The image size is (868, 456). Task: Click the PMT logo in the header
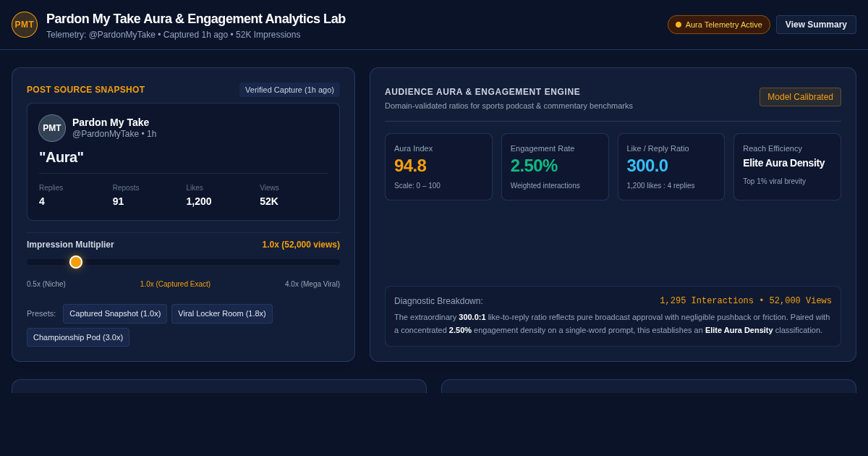(x=25, y=25)
